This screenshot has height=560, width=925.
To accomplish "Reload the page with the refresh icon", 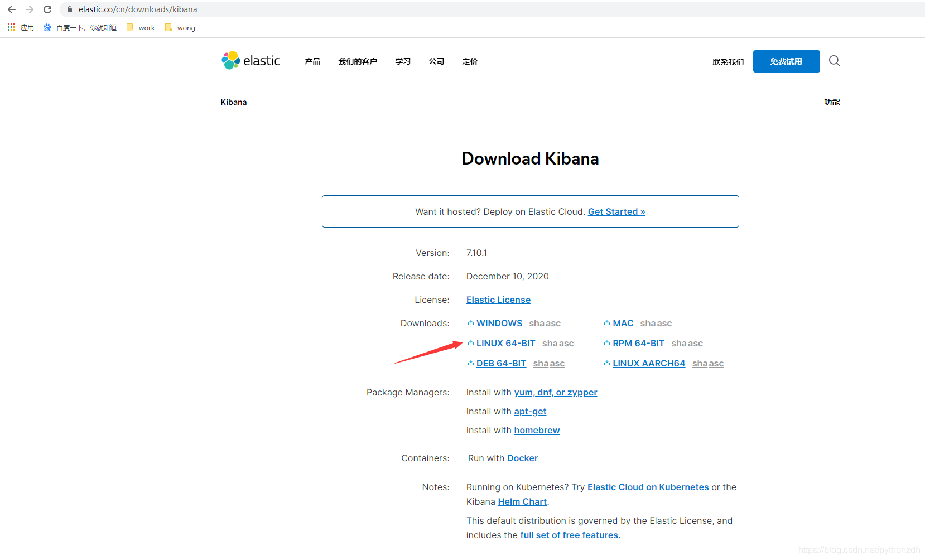I will point(47,9).
